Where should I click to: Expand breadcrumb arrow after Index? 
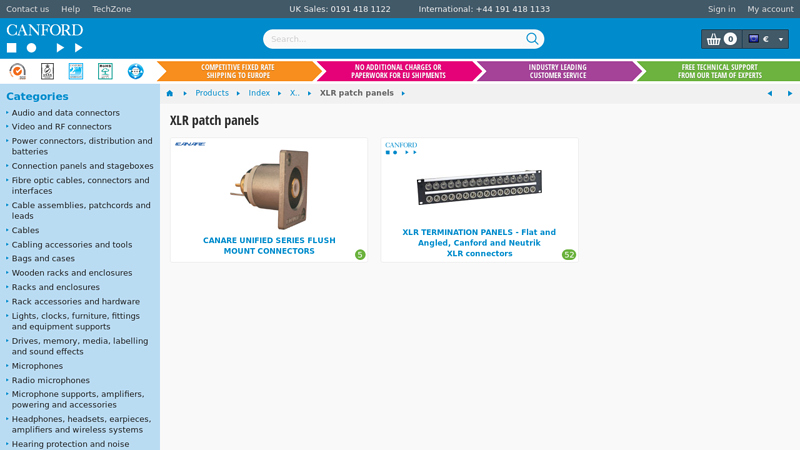point(280,93)
